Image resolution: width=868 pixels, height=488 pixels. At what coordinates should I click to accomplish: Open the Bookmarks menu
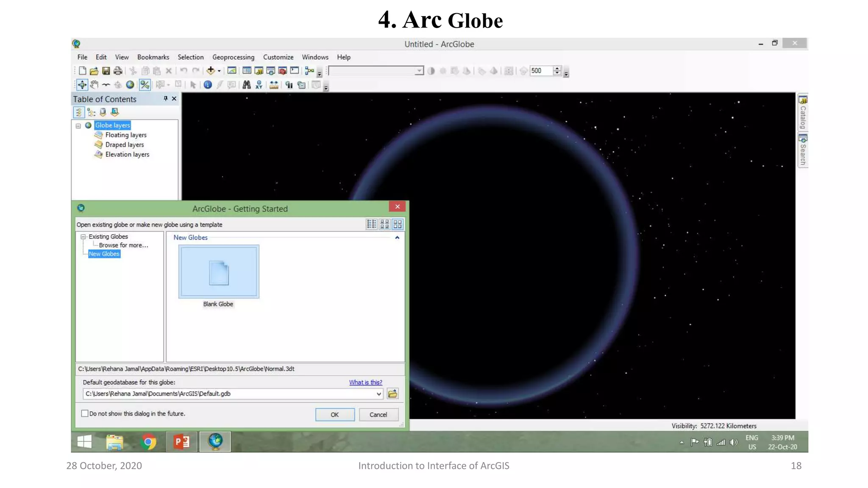153,57
